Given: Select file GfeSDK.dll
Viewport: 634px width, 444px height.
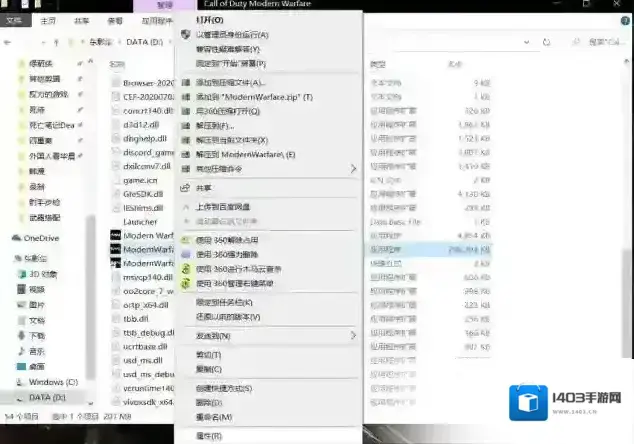Looking at the screenshot, I should tap(143, 194).
